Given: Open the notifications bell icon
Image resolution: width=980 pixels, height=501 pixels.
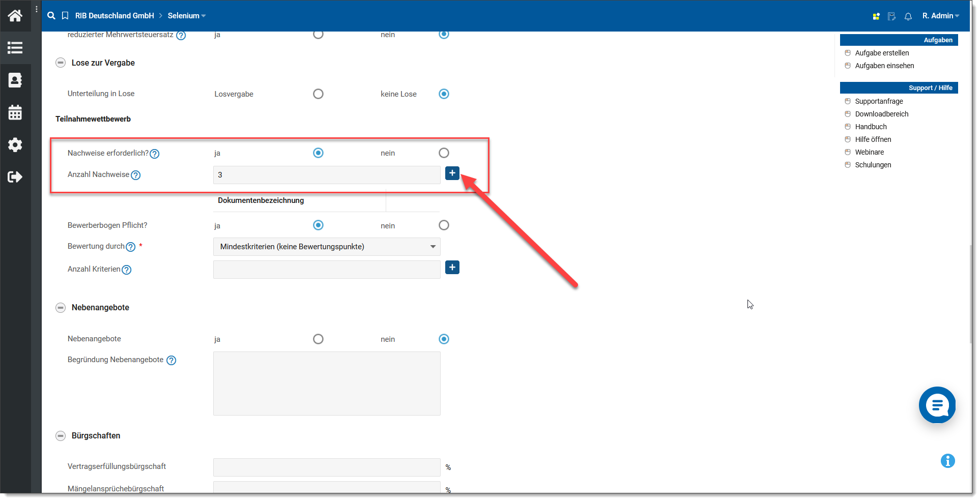Looking at the screenshot, I should pos(908,16).
